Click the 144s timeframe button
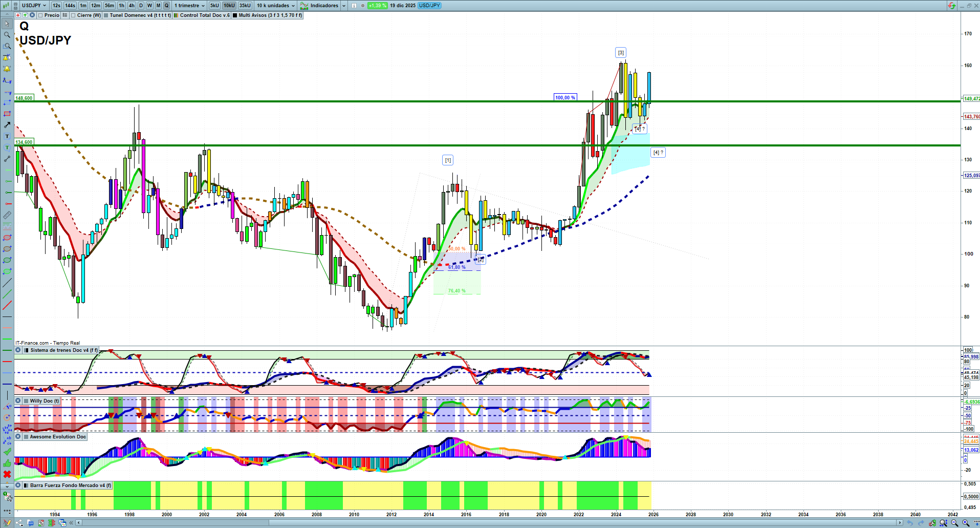980x528 pixels. point(70,6)
